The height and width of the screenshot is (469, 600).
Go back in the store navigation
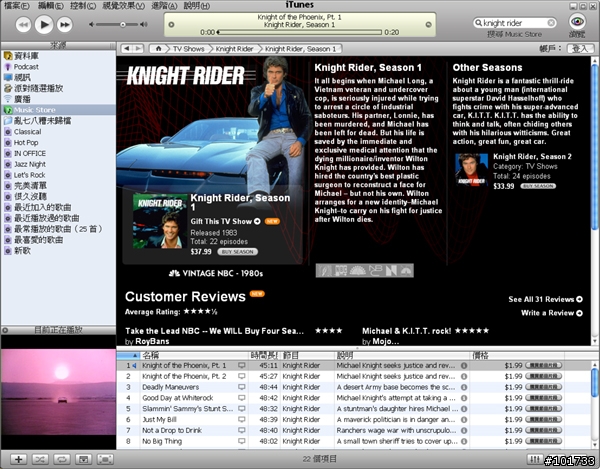coord(127,49)
